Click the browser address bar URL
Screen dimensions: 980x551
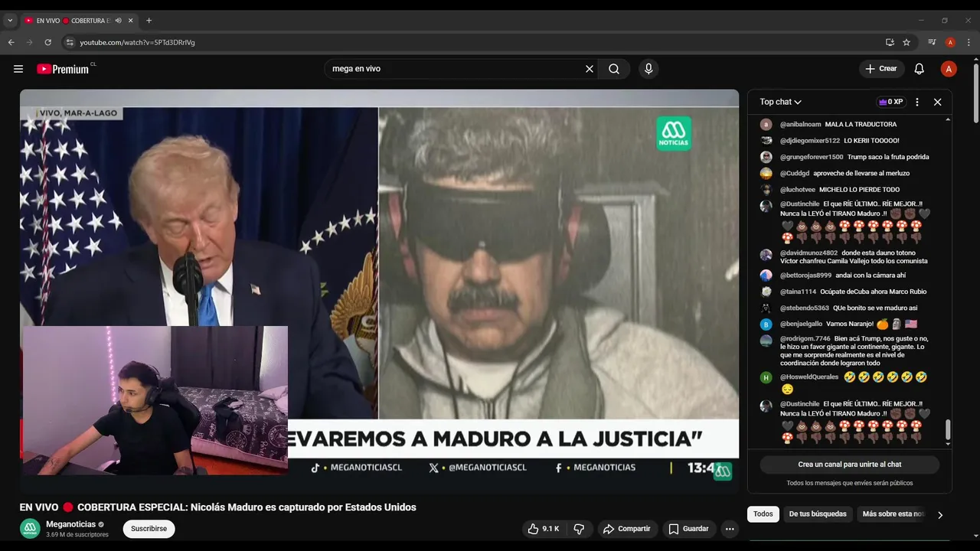137,42
